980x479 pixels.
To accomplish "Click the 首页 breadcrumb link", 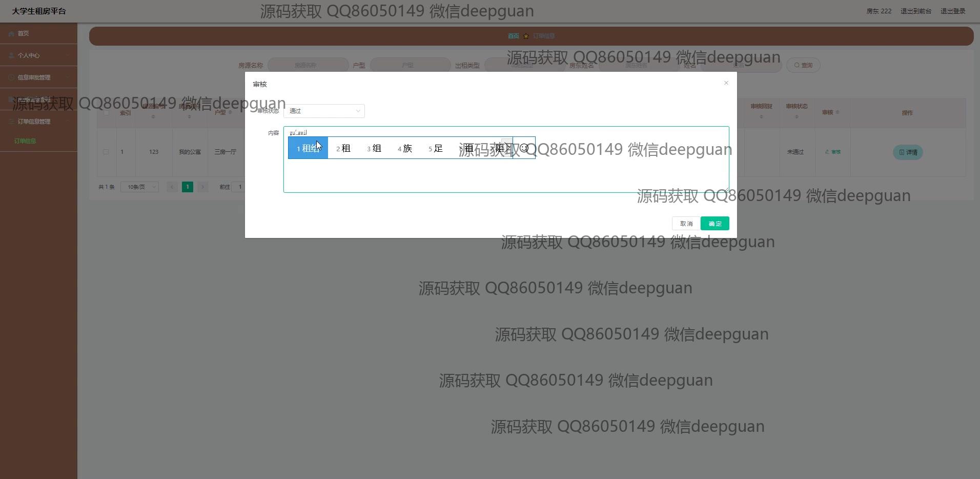I will [514, 36].
